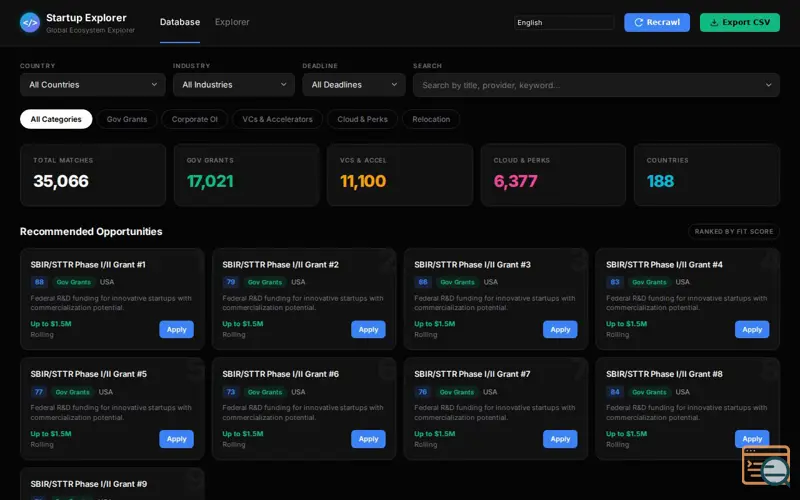This screenshot has width=800, height=500.
Task: Click the Gov Grants tag on Grant #4
Action: coord(649,282)
